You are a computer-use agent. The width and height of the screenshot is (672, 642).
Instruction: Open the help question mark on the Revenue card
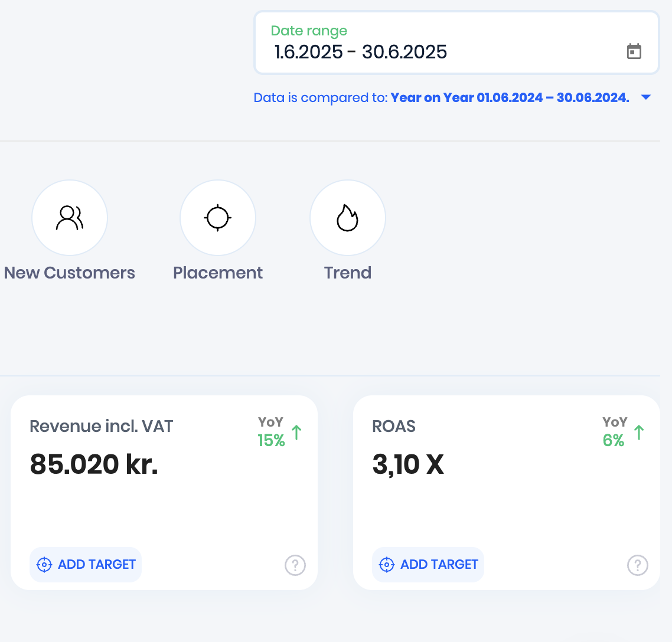click(x=295, y=565)
